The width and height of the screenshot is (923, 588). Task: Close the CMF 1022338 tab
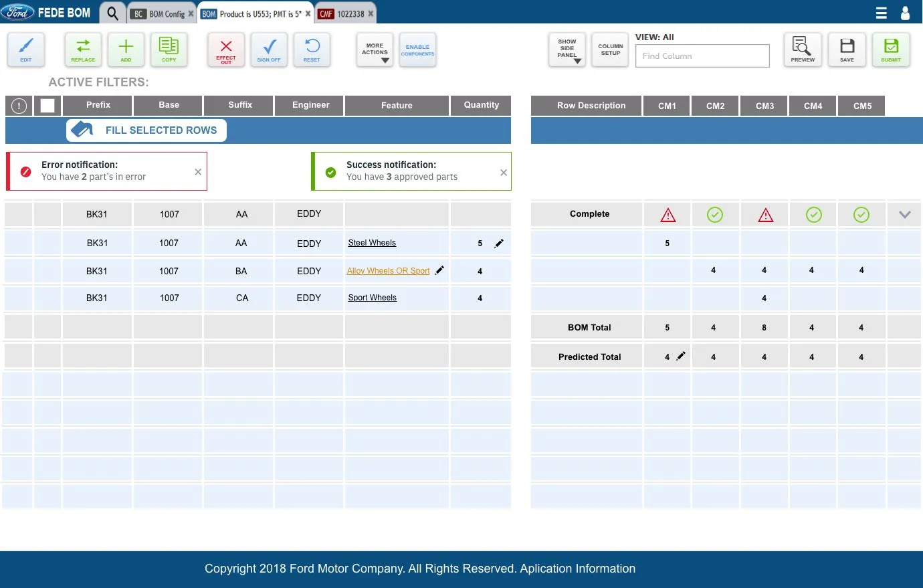coord(371,13)
